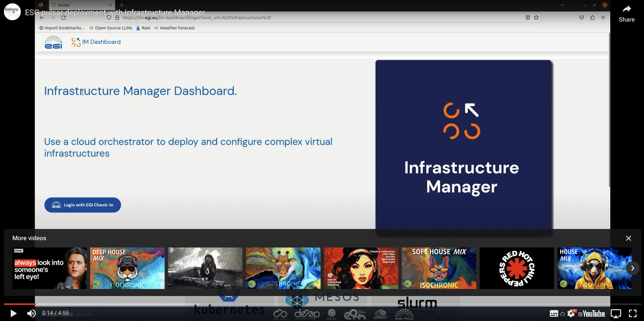This screenshot has width=644, height=321.
Task: Click the tracking protection shield icon
Action: [109, 18]
